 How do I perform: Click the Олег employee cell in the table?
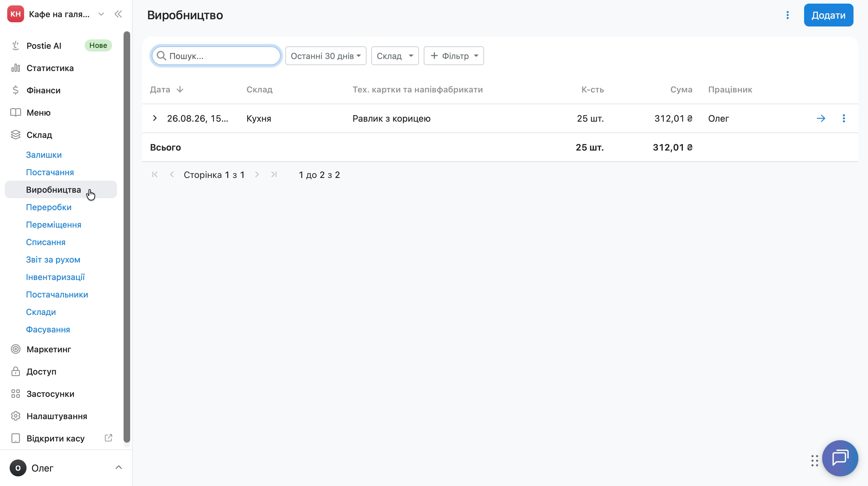pos(719,118)
